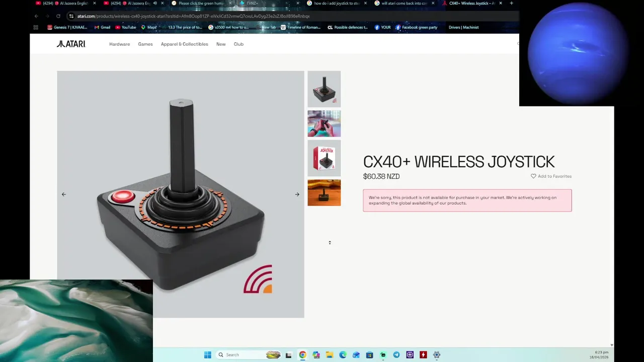Screen dimensions: 644x362
Task: Open Microsoft Store from taskbar
Action: click(x=369, y=355)
